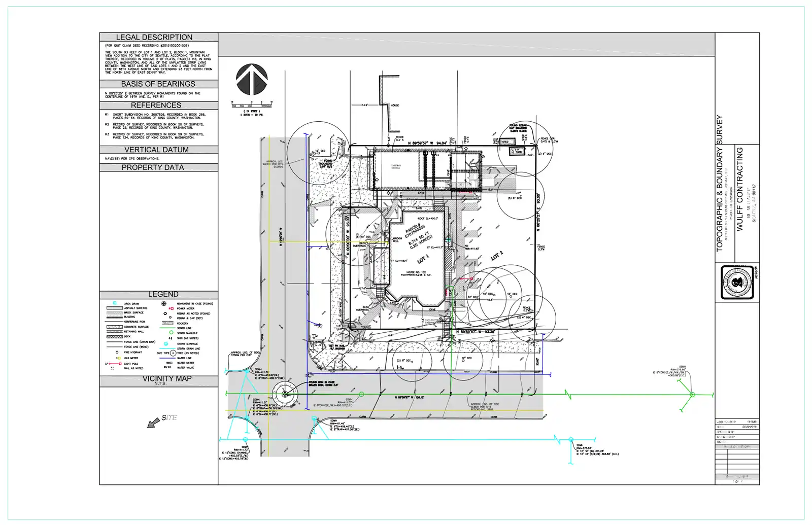
Task: Click the light pole legend symbol
Action: coord(114,364)
